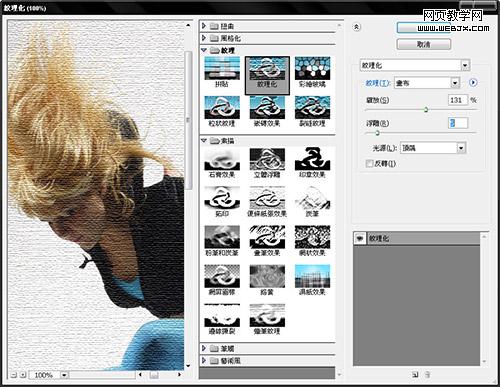Open the Light (光源) direction dropdown
The height and width of the screenshot is (387, 500).
point(433,148)
